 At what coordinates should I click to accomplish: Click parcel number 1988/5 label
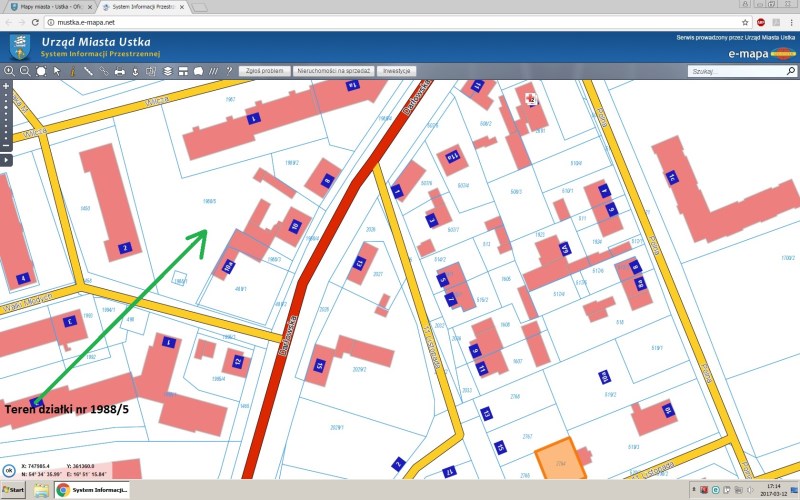[x=209, y=202]
